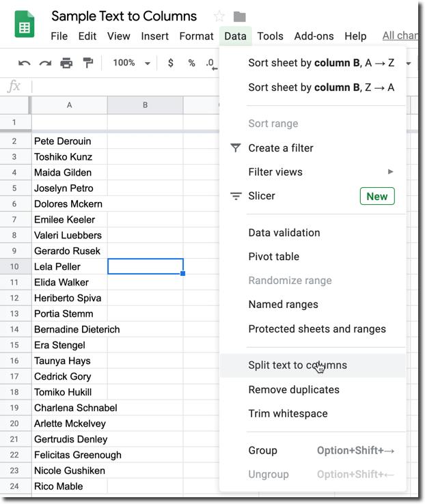The width and height of the screenshot is (425, 504).
Task: Activate the paint format tool
Action: (x=87, y=63)
